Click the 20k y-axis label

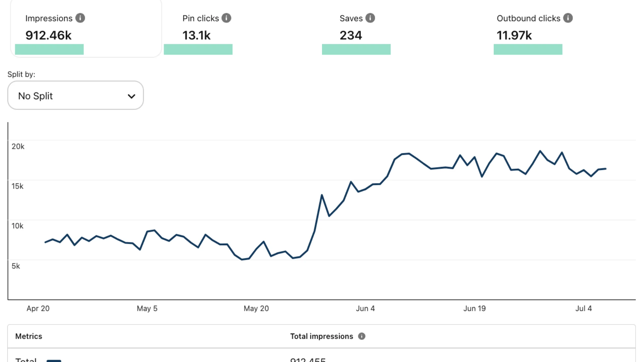pyautogui.click(x=18, y=146)
